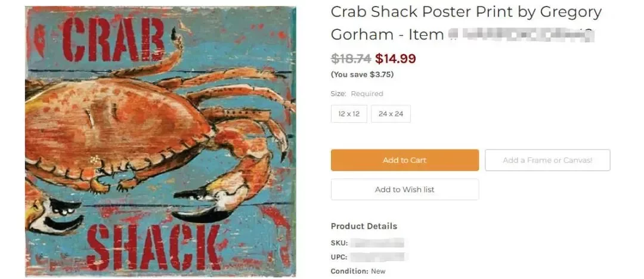Click the You save $3.75 text
This screenshot has width=644, height=279.
click(x=362, y=75)
